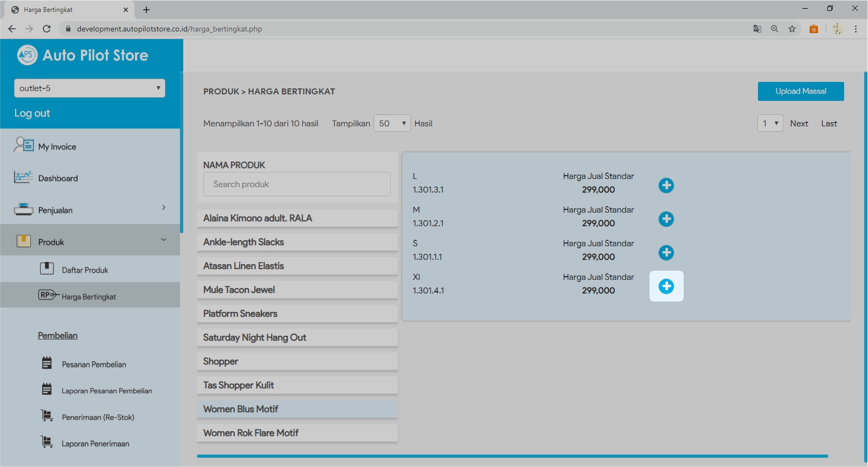The image size is (868, 467).
Task: Open the outlet-5 dropdown
Action: (89, 88)
